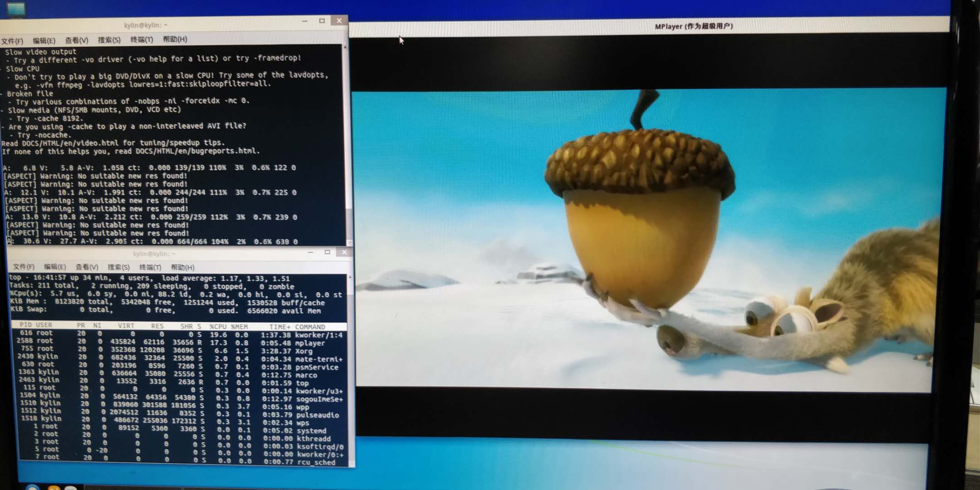Open the computer icon on the desktop
Viewport: 980px width, 490px height.
[16, 8]
